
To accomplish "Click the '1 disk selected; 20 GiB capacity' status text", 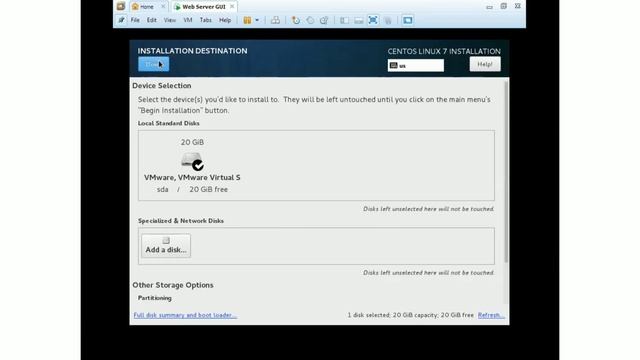I will [411, 315].
